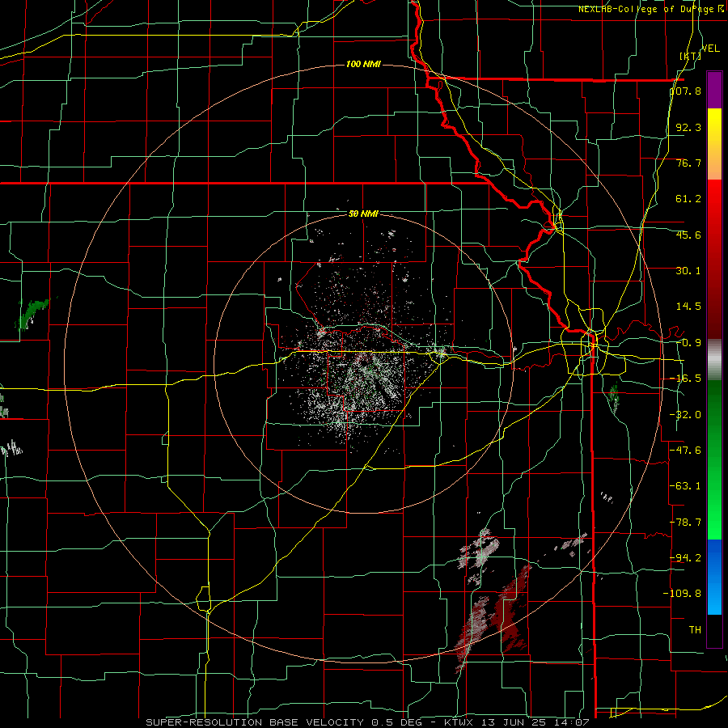Click the NEXLAB-College of DuPage label
This screenshot has width=728, height=728.
coord(650,9)
